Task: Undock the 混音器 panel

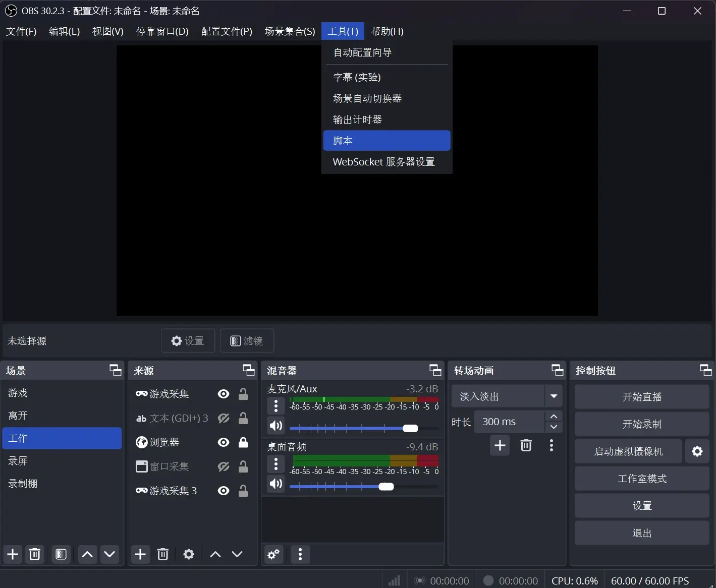Action: tap(435, 370)
